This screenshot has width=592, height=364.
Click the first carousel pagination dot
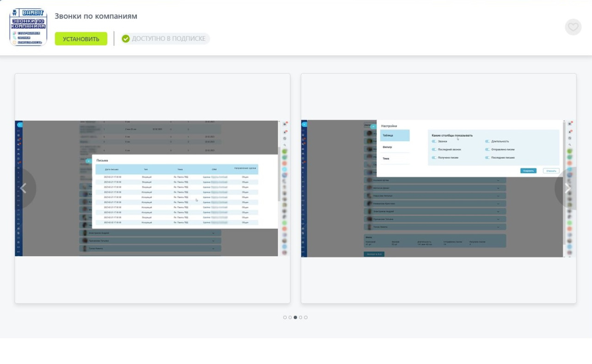tap(285, 317)
